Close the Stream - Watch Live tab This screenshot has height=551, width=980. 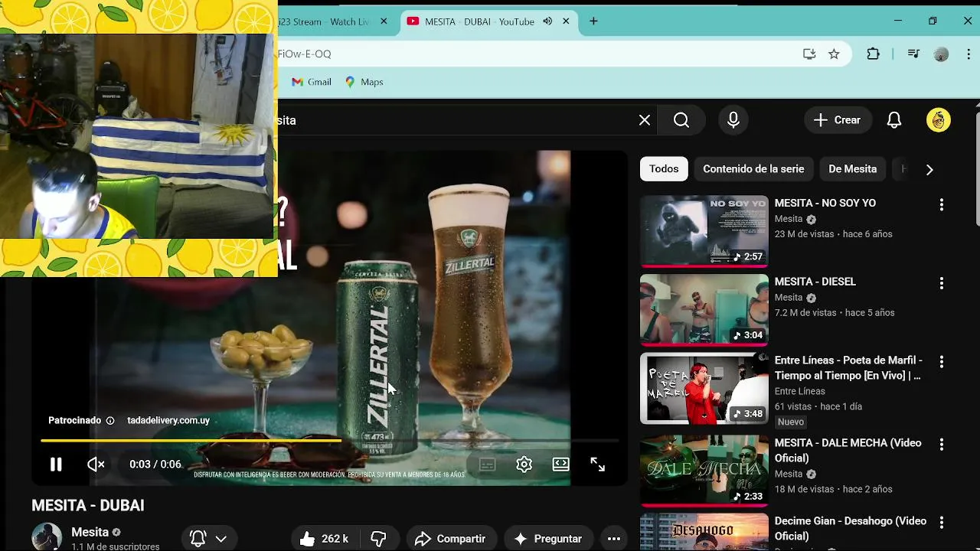[384, 21]
